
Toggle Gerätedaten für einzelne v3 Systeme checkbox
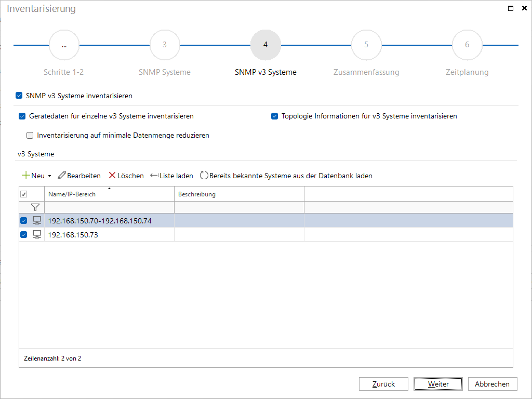pos(22,116)
